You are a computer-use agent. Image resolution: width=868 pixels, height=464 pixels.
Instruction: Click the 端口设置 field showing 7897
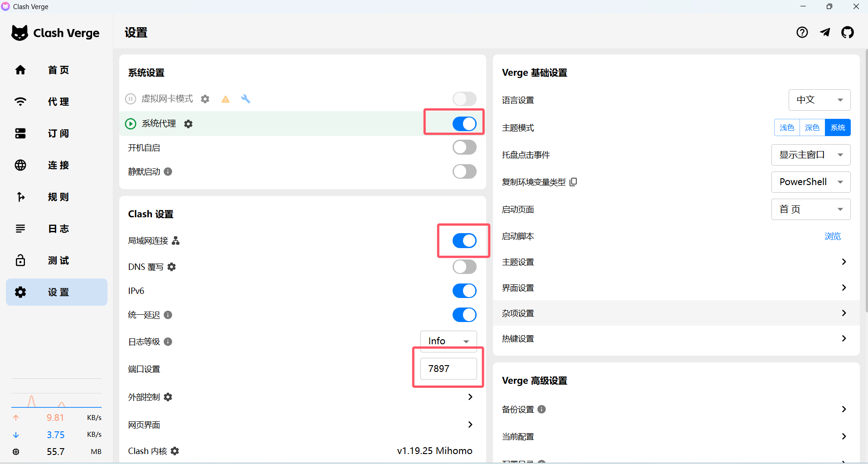tap(449, 369)
